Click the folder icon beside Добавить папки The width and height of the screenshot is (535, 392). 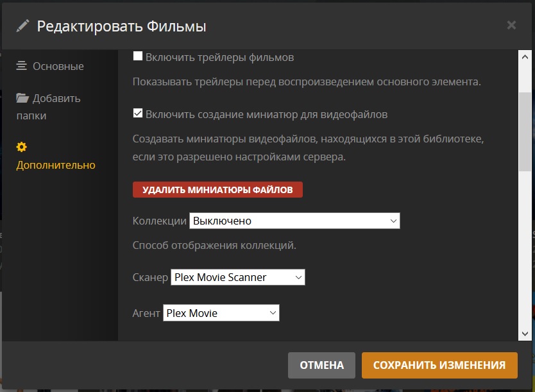click(x=22, y=98)
